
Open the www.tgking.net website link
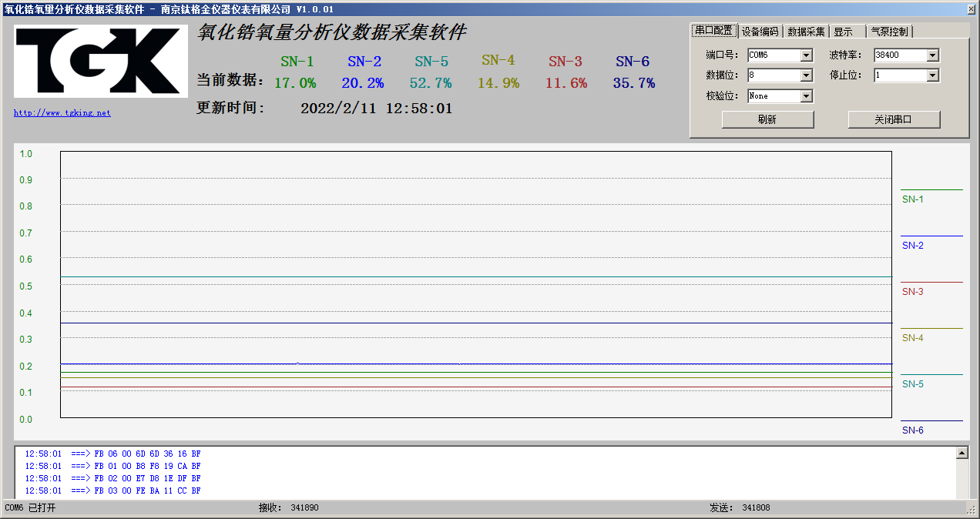(x=62, y=113)
